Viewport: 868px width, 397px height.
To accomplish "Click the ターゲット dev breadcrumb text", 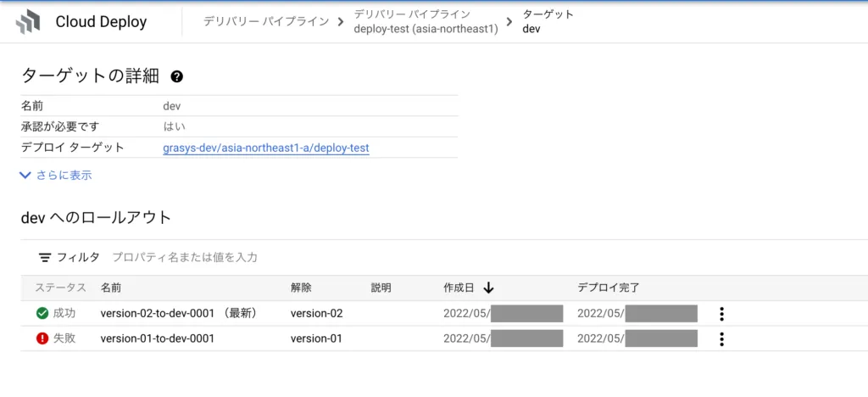I will click(548, 21).
